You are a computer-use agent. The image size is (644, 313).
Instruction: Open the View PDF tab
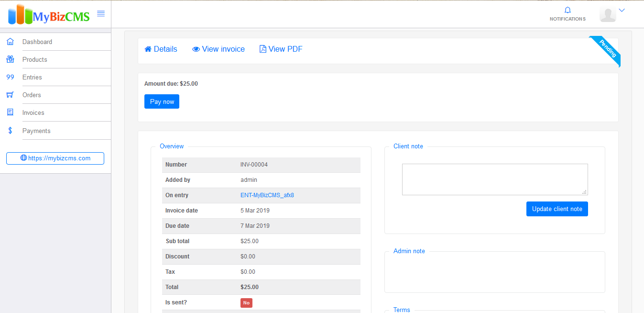[281, 49]
